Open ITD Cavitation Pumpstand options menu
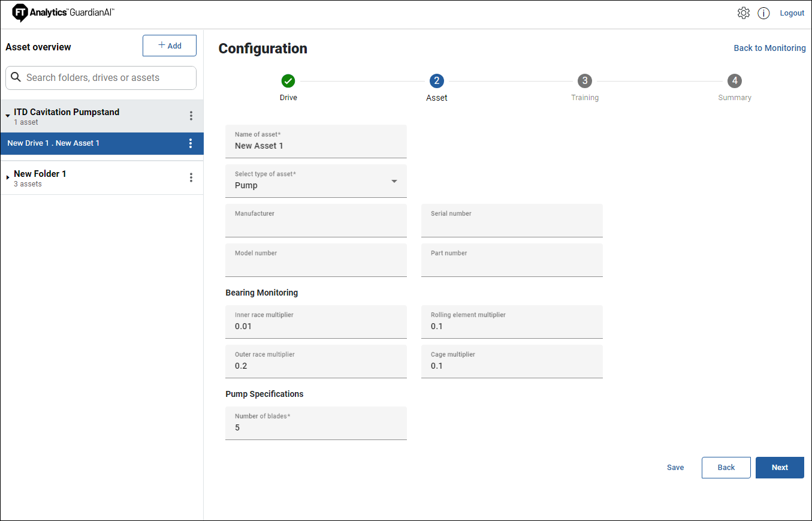 191,116
